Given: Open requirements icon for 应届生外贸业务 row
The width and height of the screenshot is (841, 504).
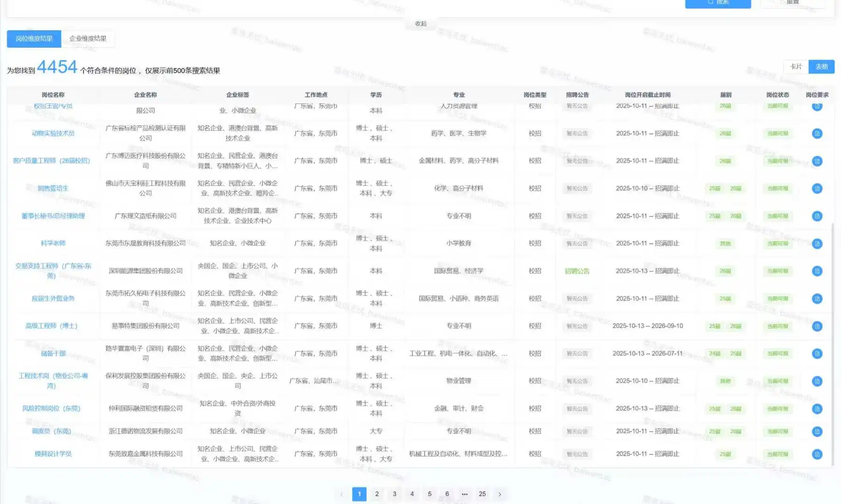Looking at the screenshot, I should click(817, 299).
